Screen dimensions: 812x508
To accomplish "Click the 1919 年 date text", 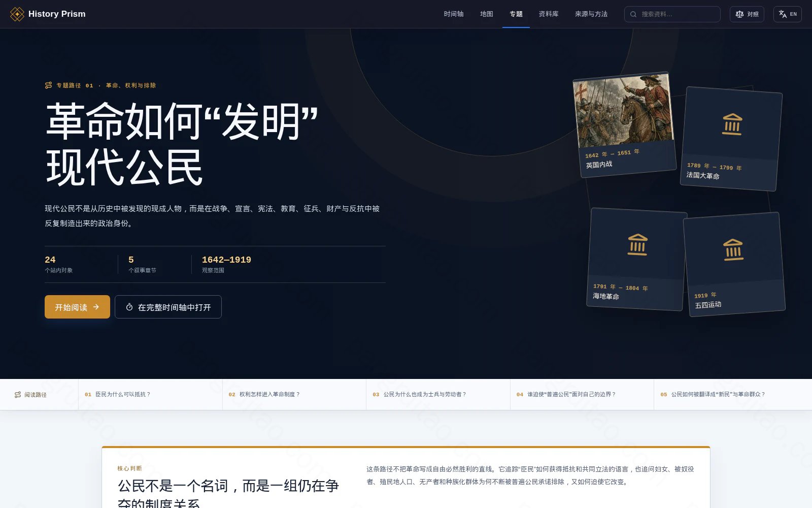I will click(705, 295).
